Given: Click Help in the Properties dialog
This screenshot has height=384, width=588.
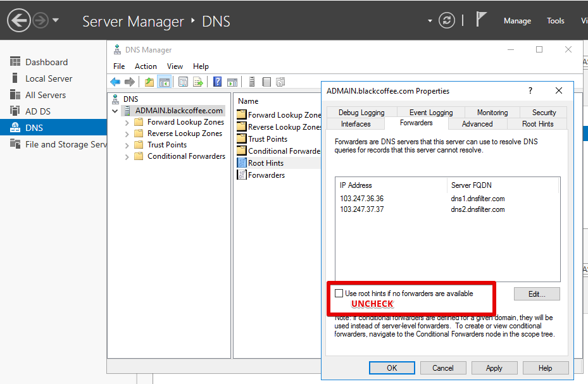Looking at the screenshot, I should pyautogui.click(x=545, y=368).
